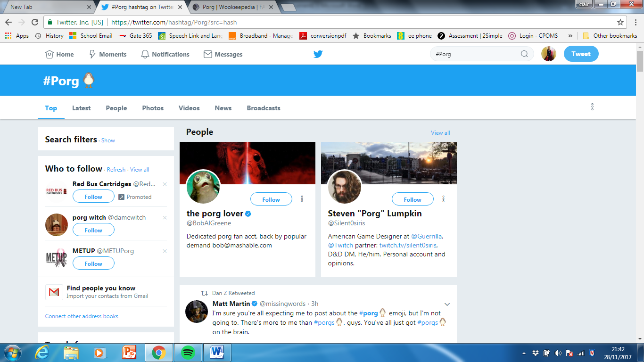644x362 pixels.
Task: Expand Matt Martin tweet dropdown arrow
Action: [447, 304]
